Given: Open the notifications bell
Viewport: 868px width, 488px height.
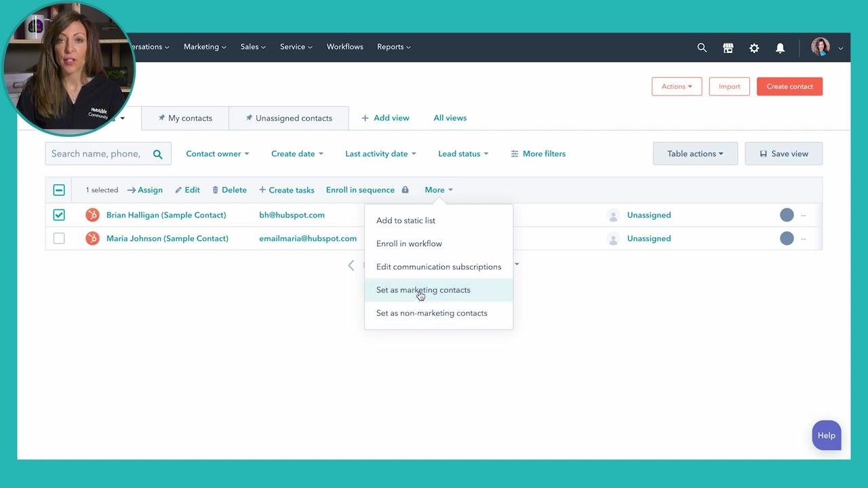Looking at the screenshot, I should point(781,47).
